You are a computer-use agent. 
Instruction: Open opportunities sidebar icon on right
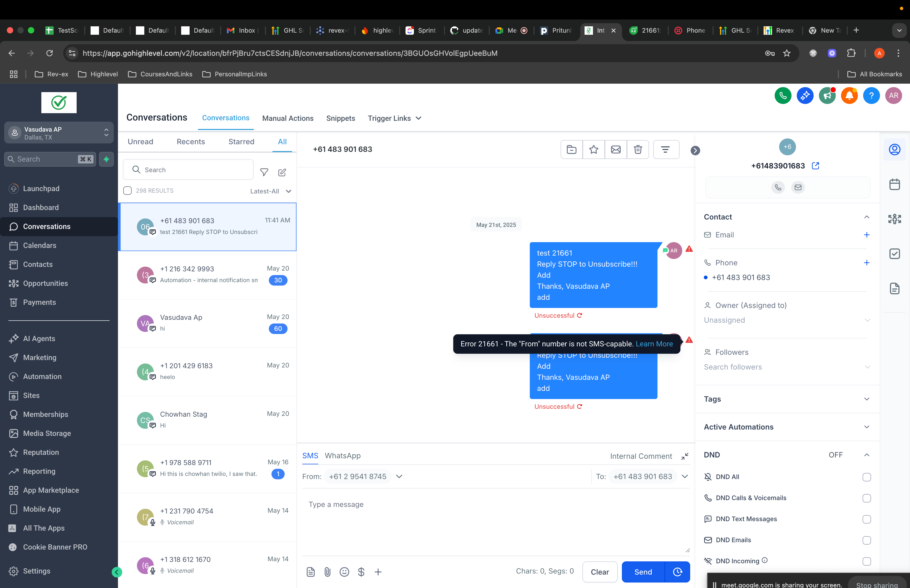point(894,219)
